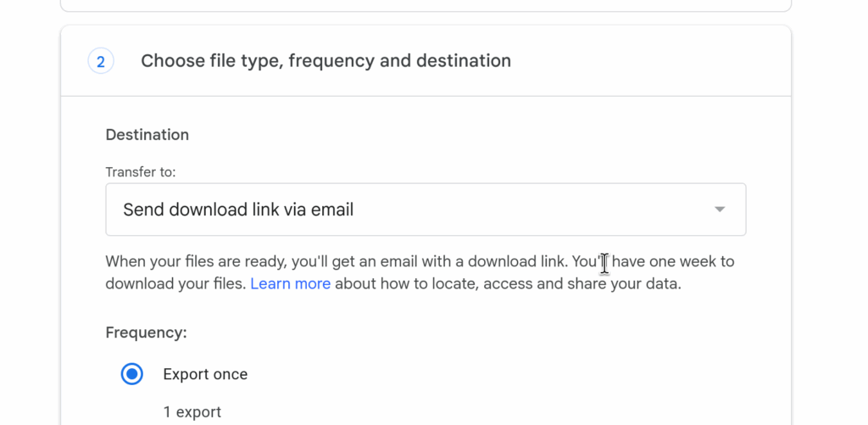Viewport: 868px width, 425px height.
Task: Click the step 2 number circle icon
Action: 101,61
